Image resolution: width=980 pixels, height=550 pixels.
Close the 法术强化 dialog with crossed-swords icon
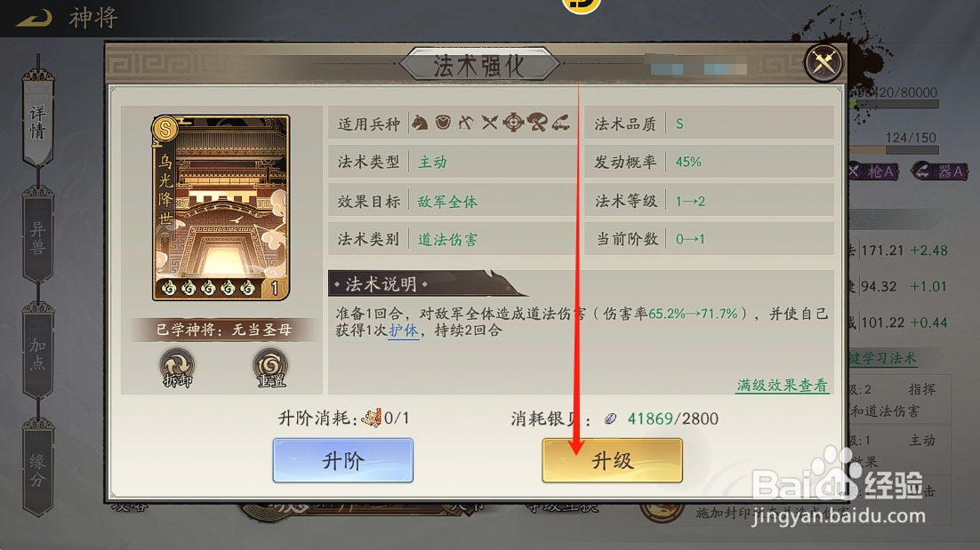pyautogui.click(x=823, y=62)
